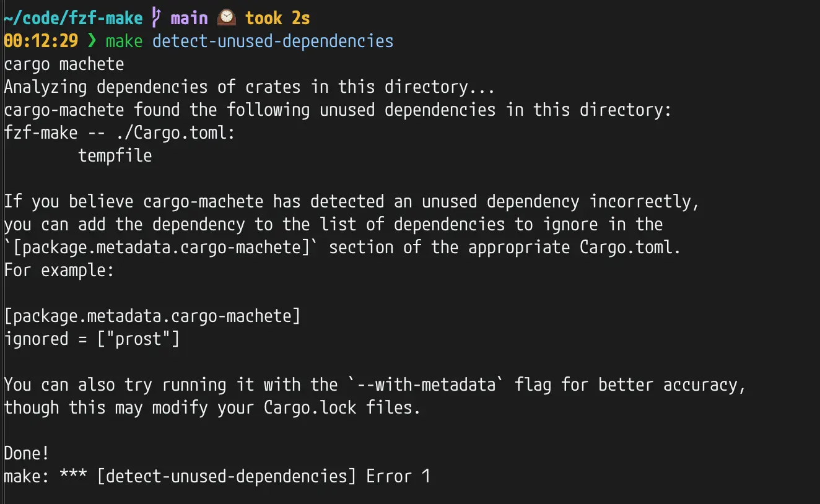Click the "tempfile" unused dependency name

tap(115, 155)
